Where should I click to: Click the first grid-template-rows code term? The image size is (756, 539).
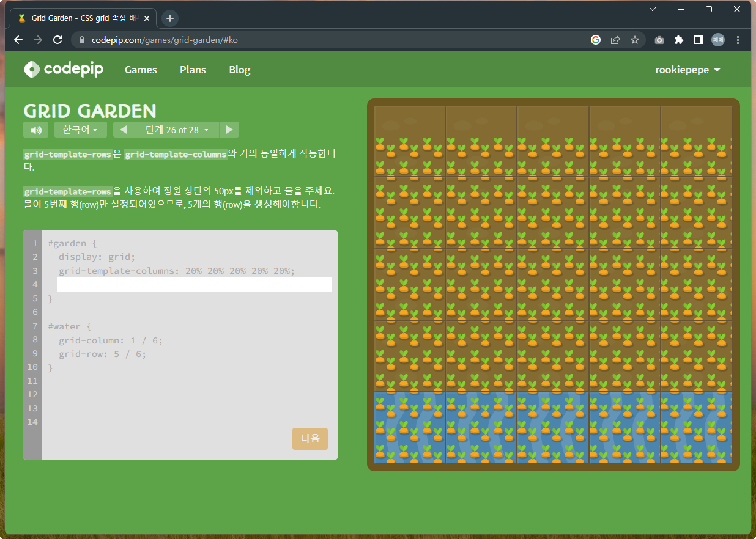[68, 154]
